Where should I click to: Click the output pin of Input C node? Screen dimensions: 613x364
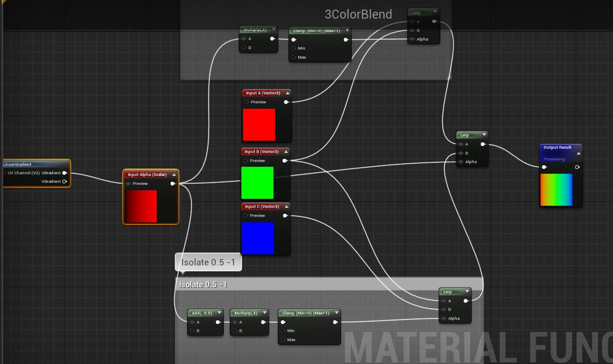click(285, 215)
